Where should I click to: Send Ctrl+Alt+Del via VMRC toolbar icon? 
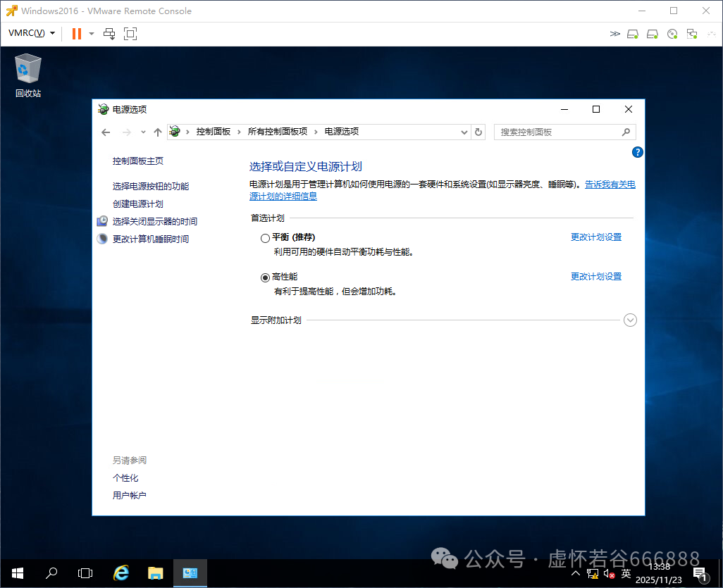(109, 34)
